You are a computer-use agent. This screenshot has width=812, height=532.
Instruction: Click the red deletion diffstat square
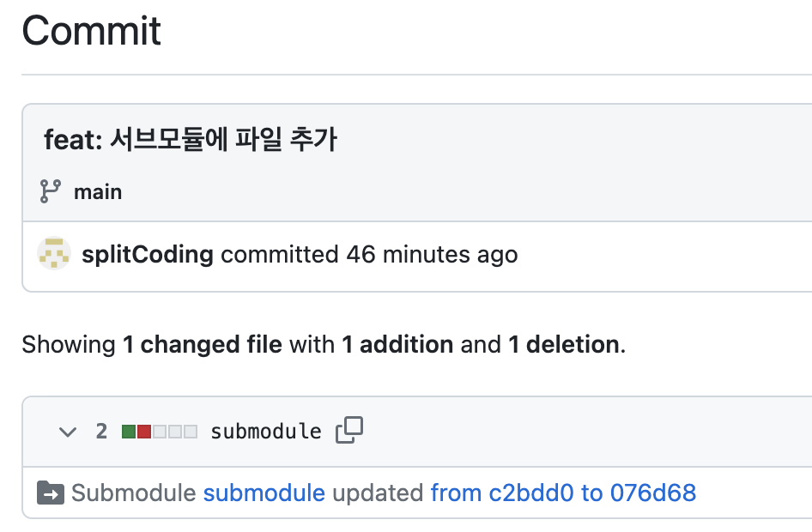(x=144, y=432)
